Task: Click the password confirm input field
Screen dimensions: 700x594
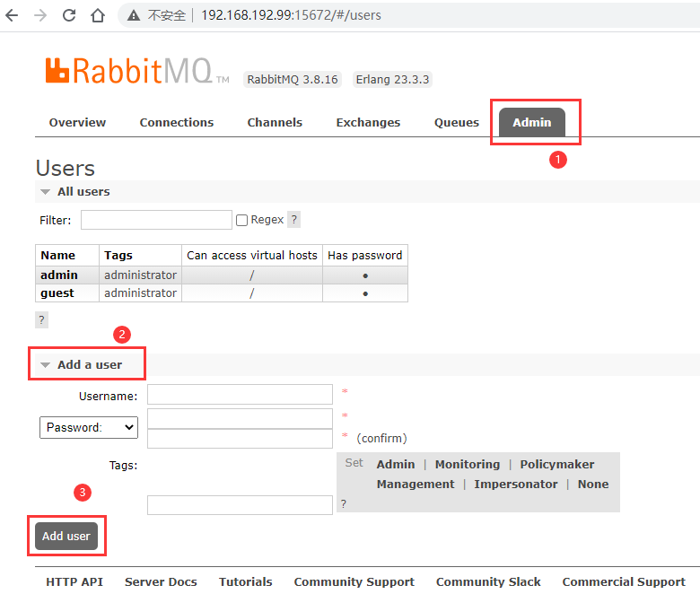Action: (241, 439)
